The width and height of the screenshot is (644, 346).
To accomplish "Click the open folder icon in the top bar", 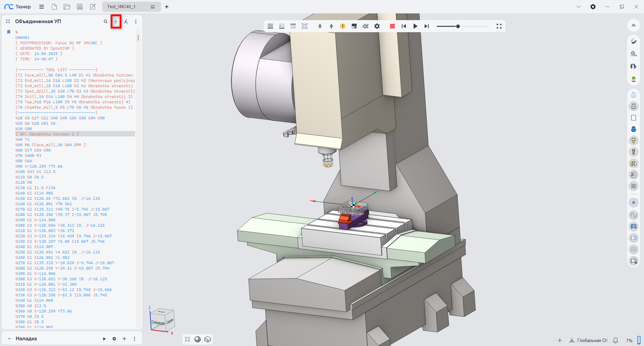I will [x=67, y=7].
